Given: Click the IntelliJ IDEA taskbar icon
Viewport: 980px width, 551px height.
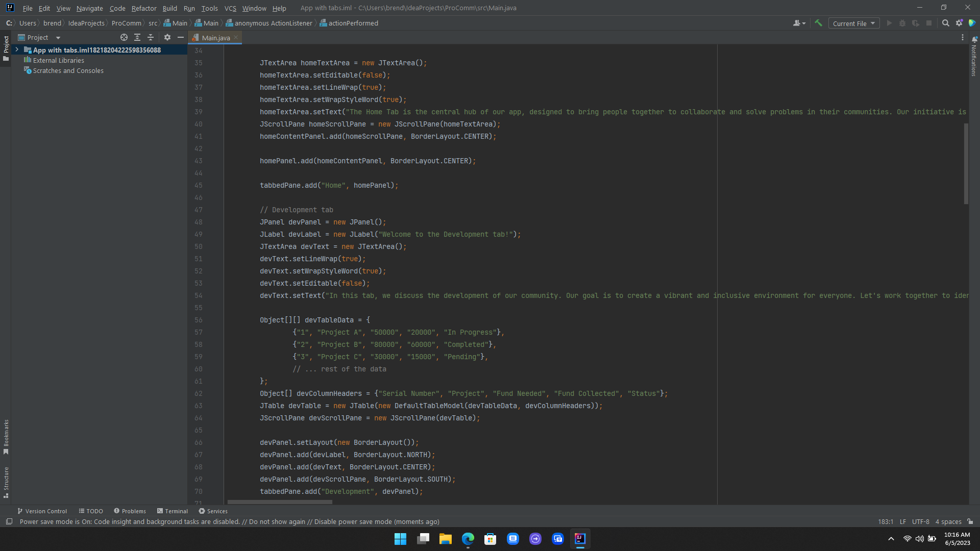Looking at the screenshot, I should (580, 539).
